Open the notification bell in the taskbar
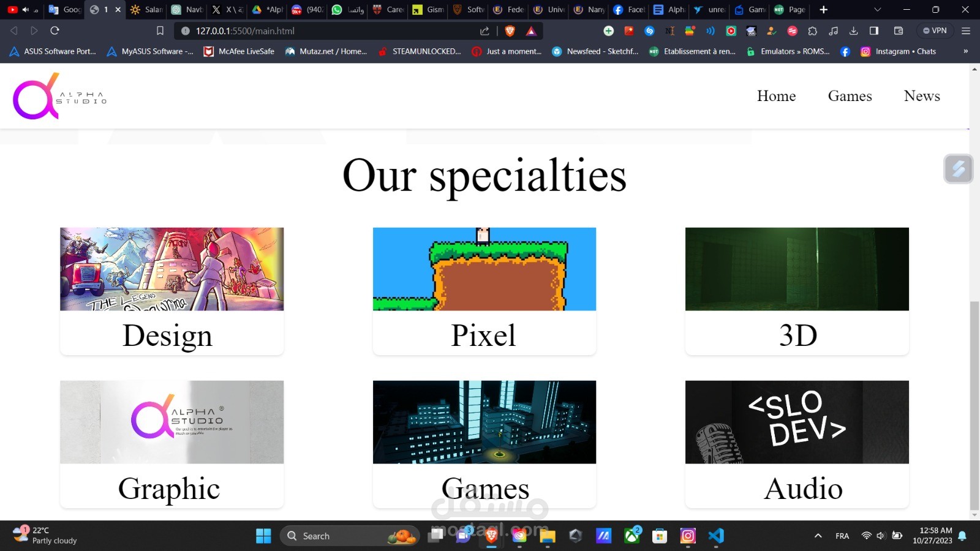The width and height of the screenshot is (980, 551). (962, 536)
